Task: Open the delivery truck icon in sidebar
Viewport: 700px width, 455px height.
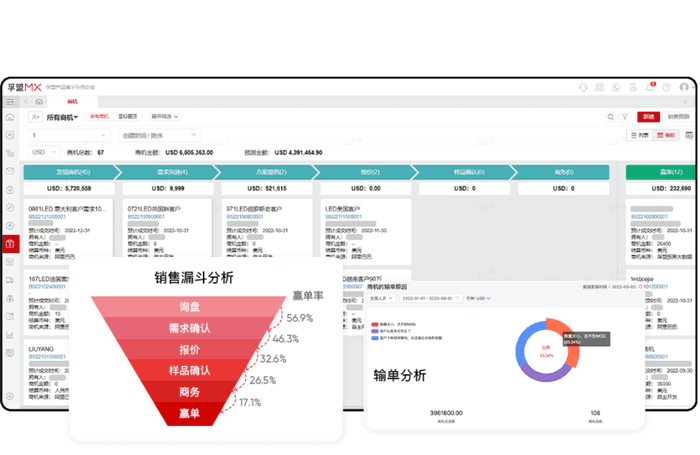Action: point(10,280)
